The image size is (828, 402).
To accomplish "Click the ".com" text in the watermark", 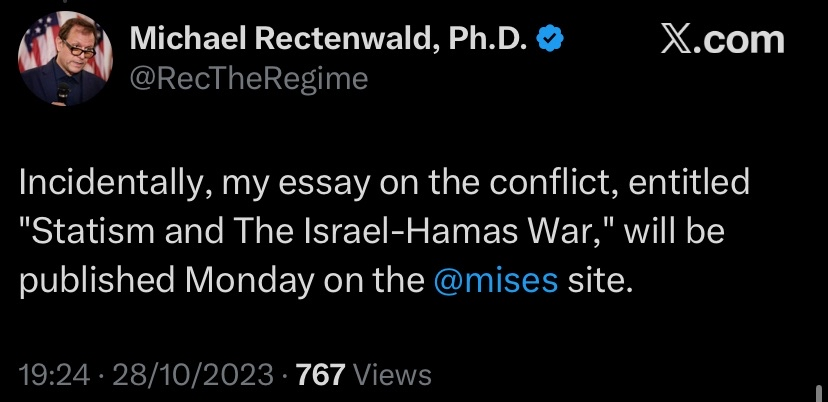I will (x=739, y=41).
